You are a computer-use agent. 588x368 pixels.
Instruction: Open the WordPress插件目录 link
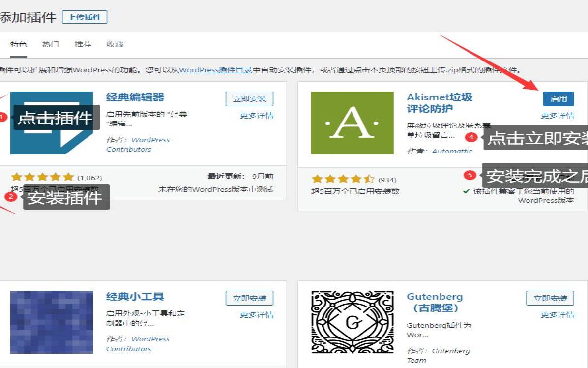[216, 70]
